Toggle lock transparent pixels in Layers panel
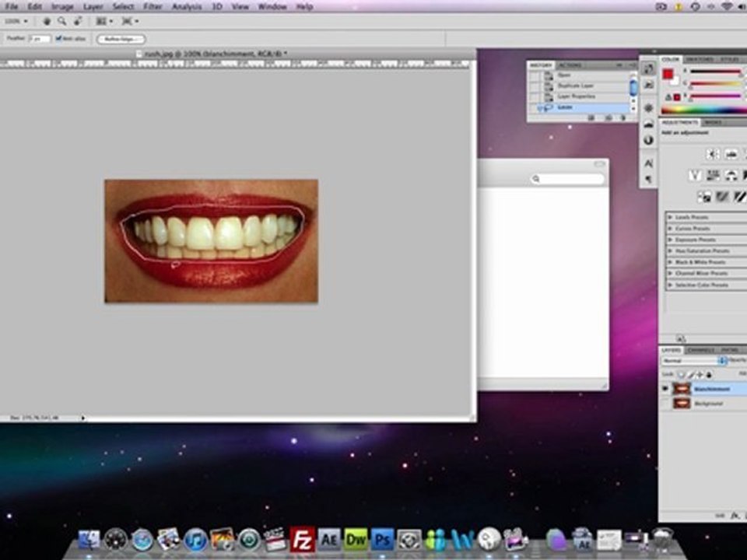This screenshot has height=560, width=747. click(x=682, y=375)
